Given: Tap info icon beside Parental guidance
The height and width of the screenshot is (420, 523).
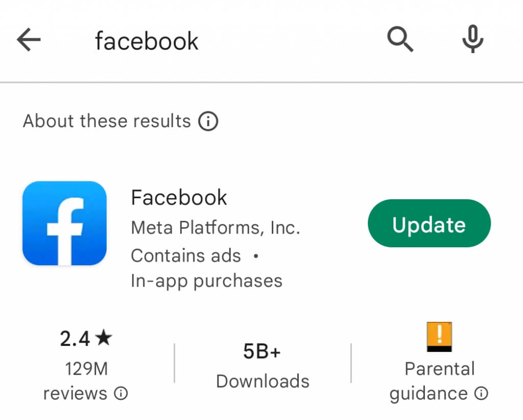Looking at the screenshot, I should tap(482, 394).
